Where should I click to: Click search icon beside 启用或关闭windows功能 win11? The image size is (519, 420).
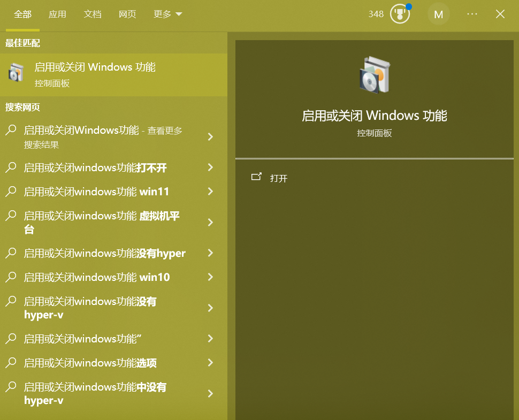11,192
